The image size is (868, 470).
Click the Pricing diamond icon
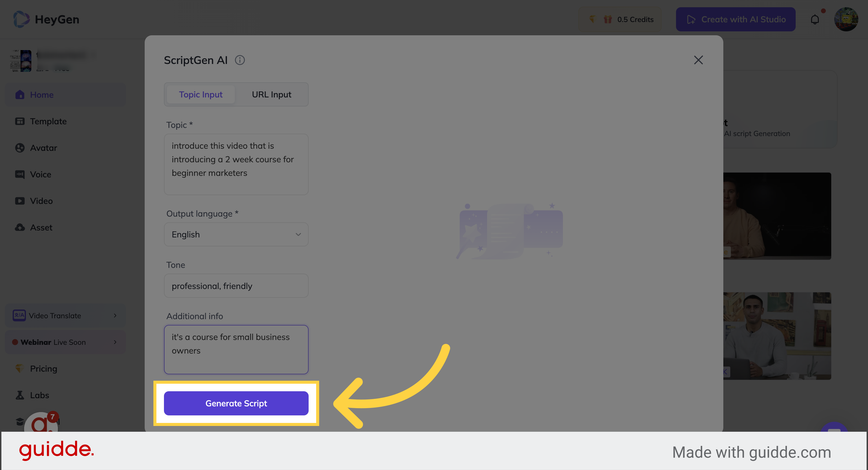click(20, 368)
